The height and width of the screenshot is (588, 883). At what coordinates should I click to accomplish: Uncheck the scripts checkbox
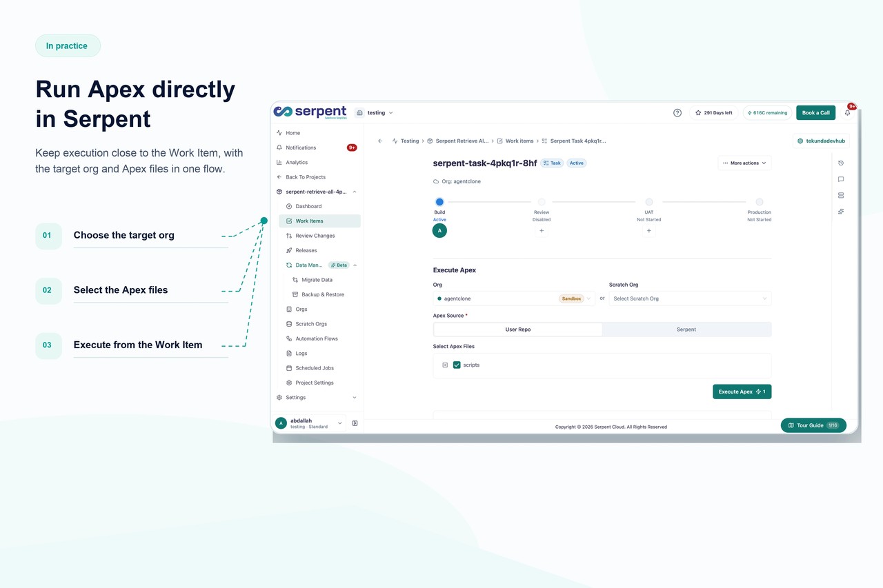457,365
